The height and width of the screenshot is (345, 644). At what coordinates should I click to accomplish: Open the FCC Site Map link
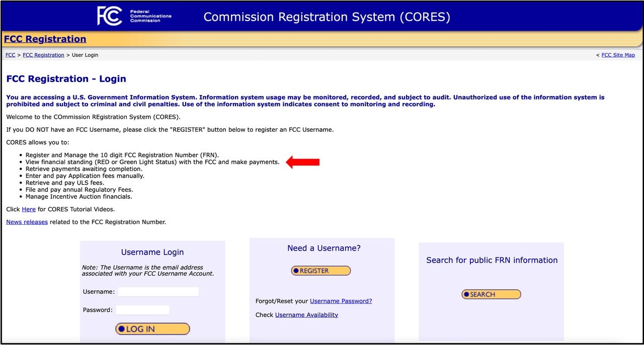618,55
